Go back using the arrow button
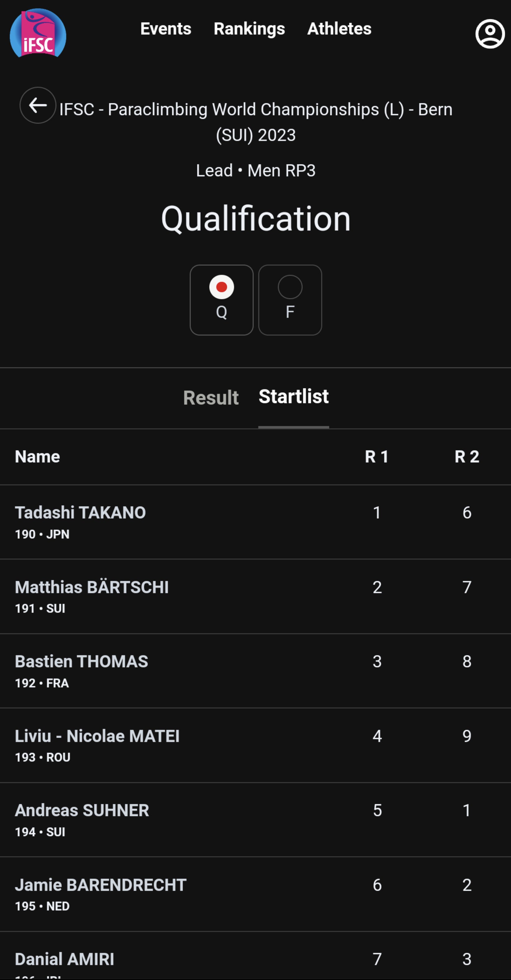Screen dimensions: 511x980 tap(38, 105)
